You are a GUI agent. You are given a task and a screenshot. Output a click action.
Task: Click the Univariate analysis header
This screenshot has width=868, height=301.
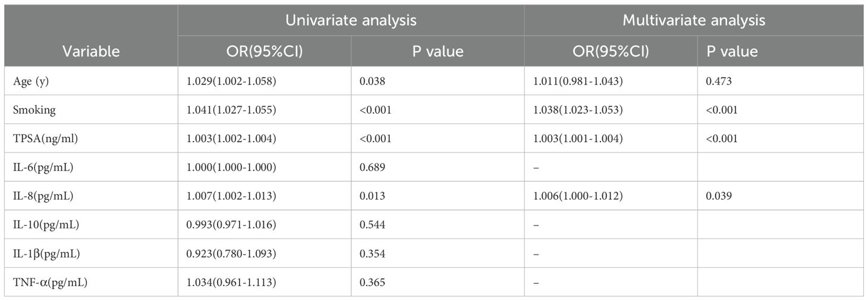click(x=351, y=20)
